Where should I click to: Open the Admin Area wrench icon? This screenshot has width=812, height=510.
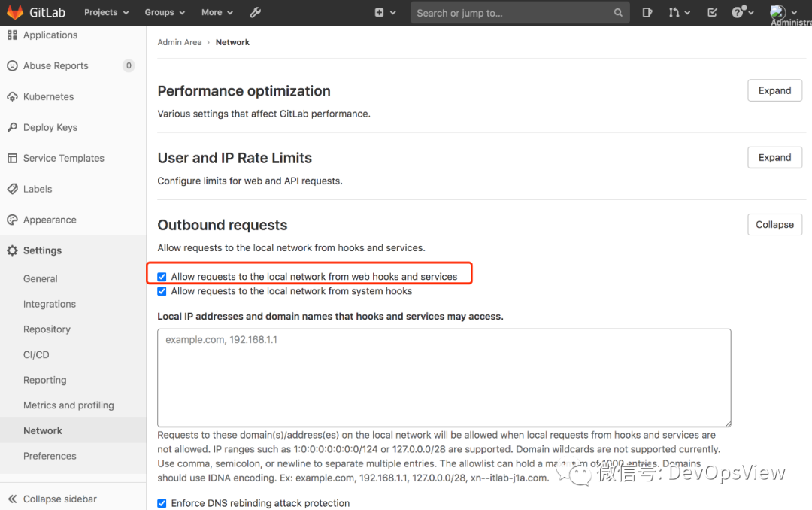256,13
